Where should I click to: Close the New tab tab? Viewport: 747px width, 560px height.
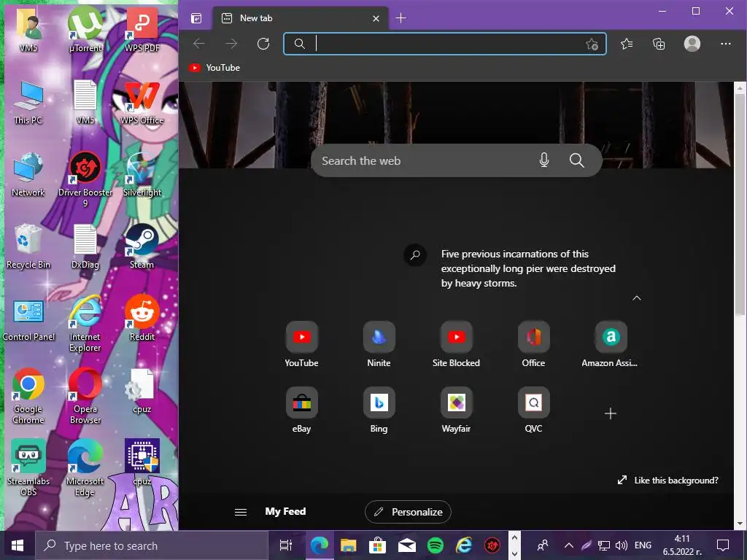point(376,18)
